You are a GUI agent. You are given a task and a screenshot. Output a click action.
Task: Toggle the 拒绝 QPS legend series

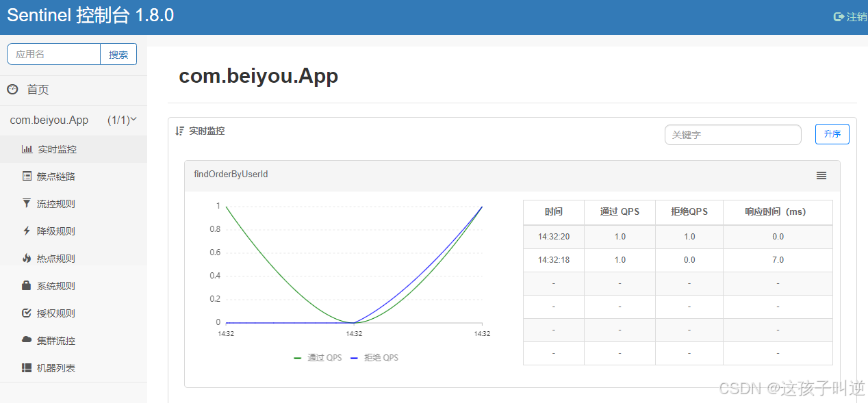pos(374,357)
